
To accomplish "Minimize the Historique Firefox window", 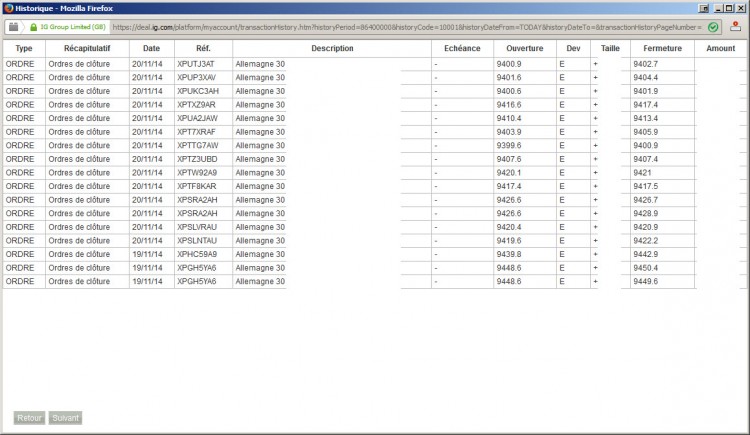I will [x=717, y=8].
